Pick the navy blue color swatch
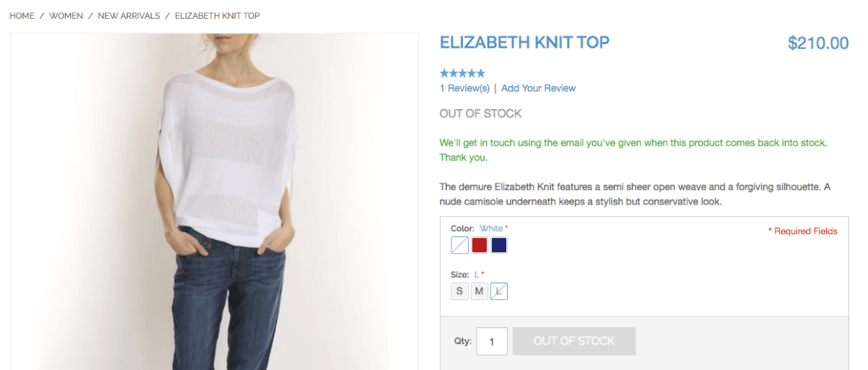The width and height of the screenshot is (868, 370). pos(499,246)
